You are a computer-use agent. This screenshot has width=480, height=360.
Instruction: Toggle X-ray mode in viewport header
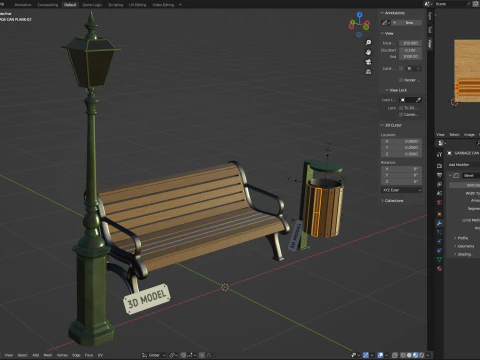pyautogui.click(x=395, y=355)
